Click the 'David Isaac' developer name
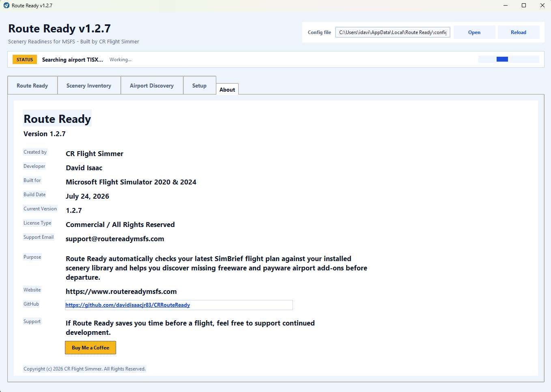Image resolution: width=551 pixels, height=392 pixels. point(84,168)
